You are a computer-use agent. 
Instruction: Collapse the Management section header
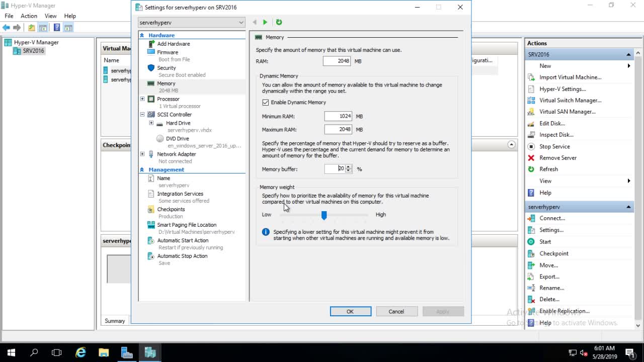(142, 170)
